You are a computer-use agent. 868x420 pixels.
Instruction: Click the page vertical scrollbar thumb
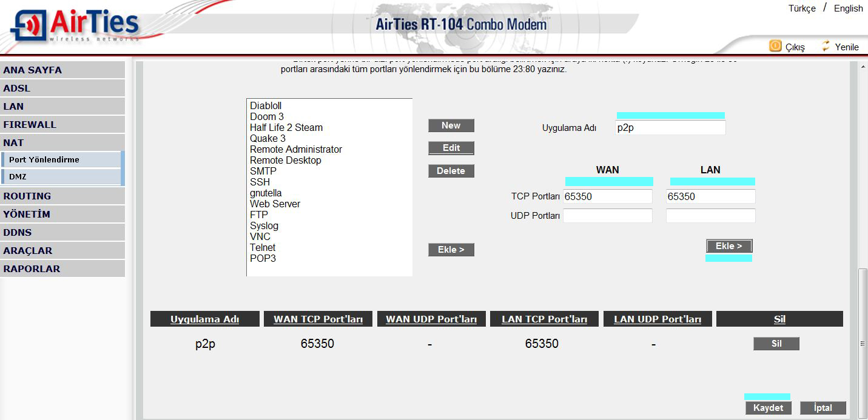click(x=863, y=343)
